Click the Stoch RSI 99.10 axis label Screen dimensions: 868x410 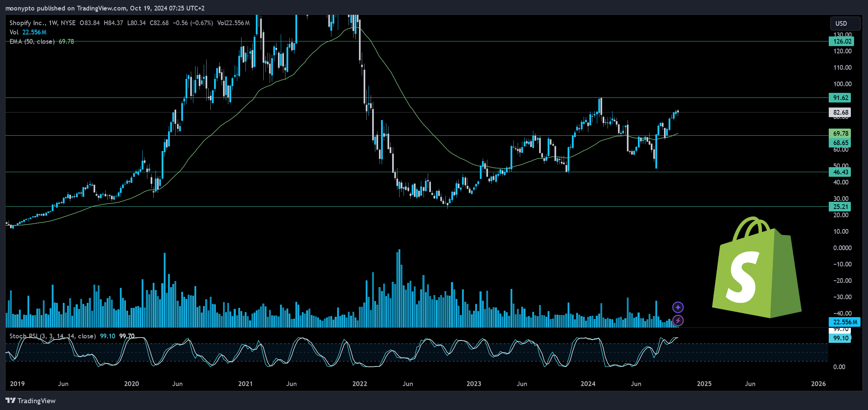pyautogui.click(x=840, y=338)
